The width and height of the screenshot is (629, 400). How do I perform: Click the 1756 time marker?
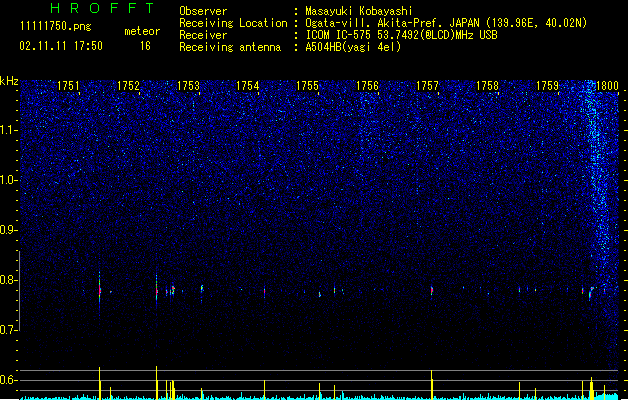(367, 86)
